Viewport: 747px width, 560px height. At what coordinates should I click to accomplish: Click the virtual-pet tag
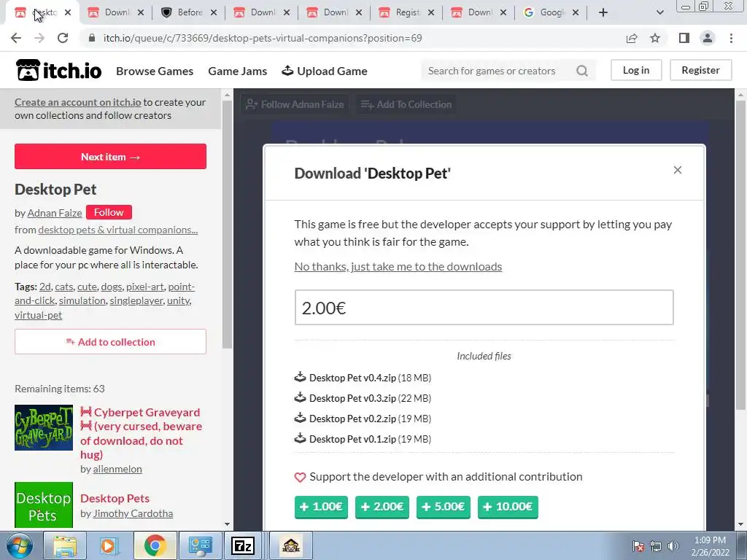point(38,315)
